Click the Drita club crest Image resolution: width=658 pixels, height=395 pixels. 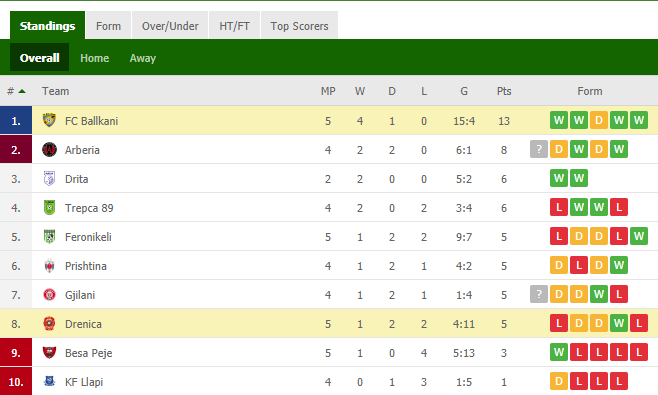pos(49,178)
